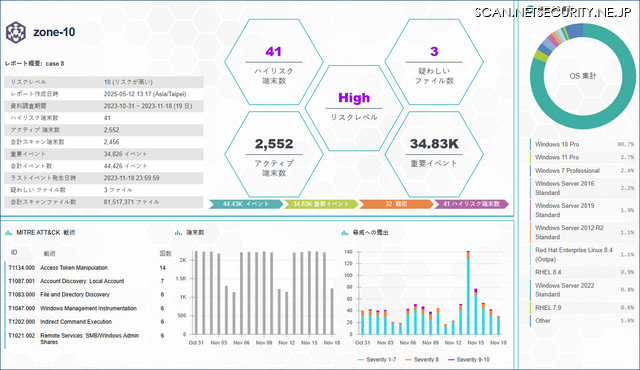Viewport: 640px width, 370px height.
Task: Click ラストイベント発生日時 value 2023-11-18 23:59:59
Action: point(131,178)
